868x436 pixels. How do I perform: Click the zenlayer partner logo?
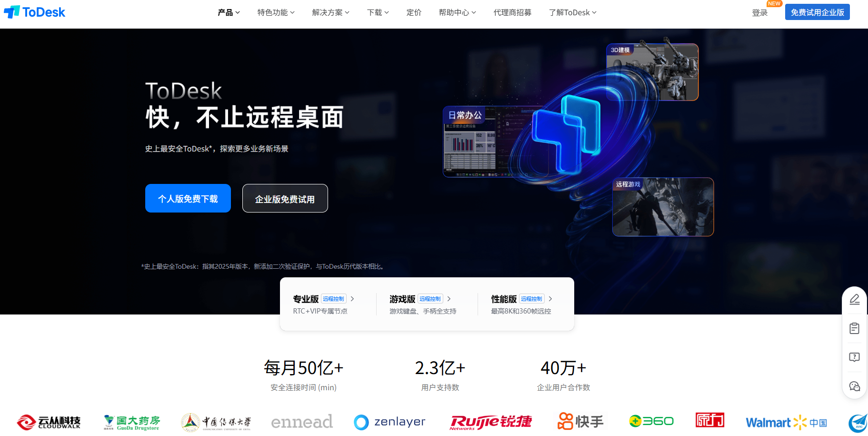point(389,422)
